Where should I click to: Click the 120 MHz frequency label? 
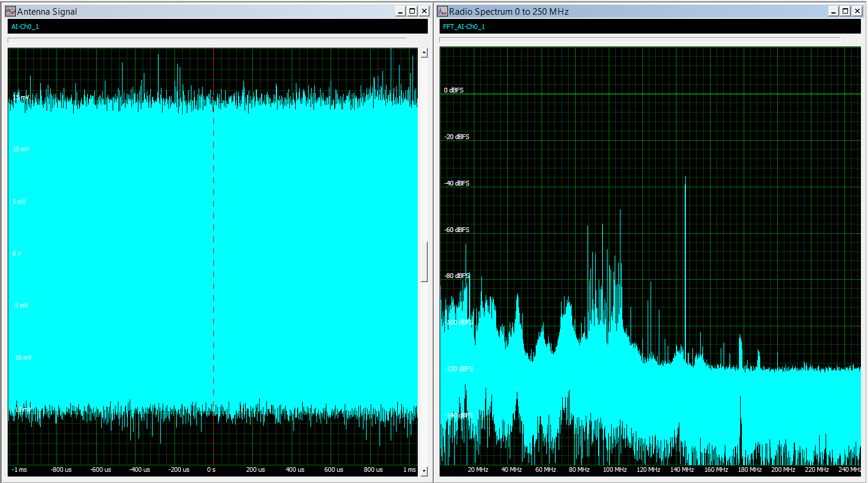pyautogui.click(x=648, y=469)
